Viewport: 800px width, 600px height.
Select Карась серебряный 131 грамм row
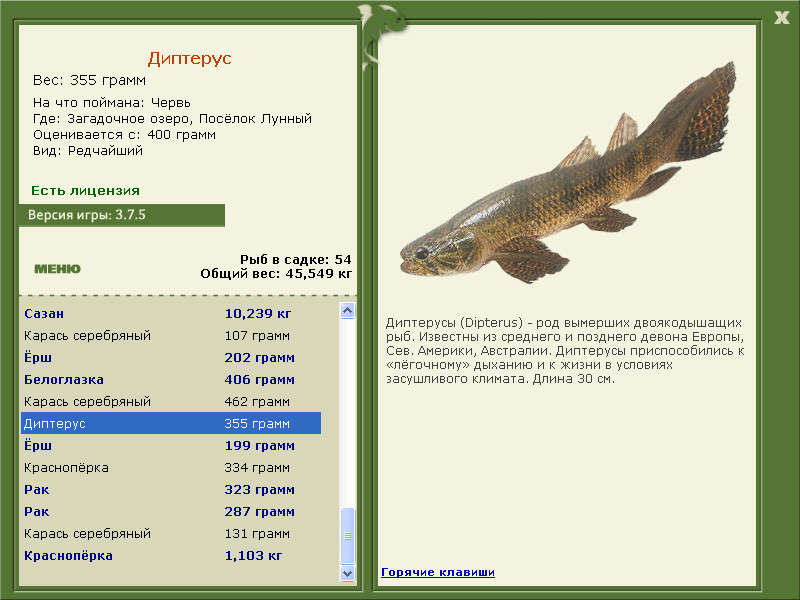171,533
